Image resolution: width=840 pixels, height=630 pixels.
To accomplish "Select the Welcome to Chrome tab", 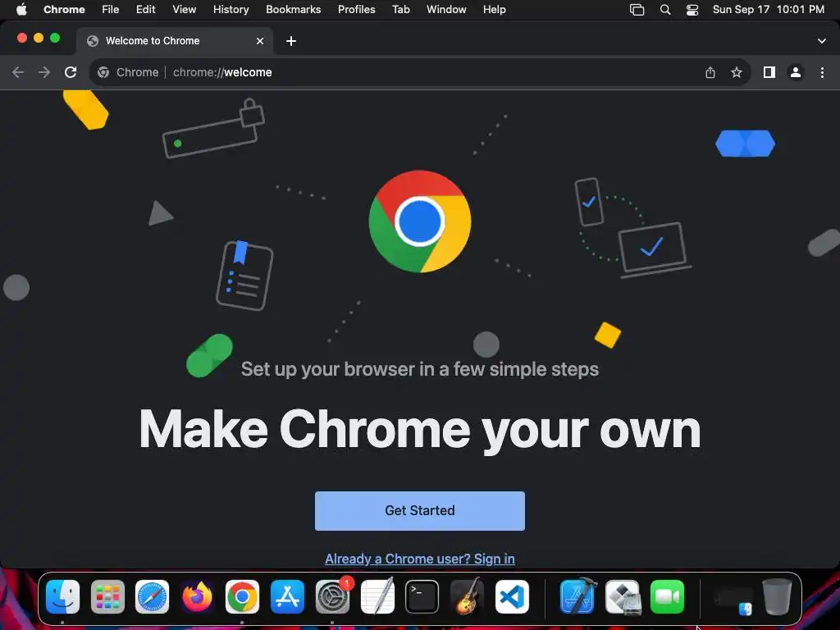I will (x=175, y=41).
